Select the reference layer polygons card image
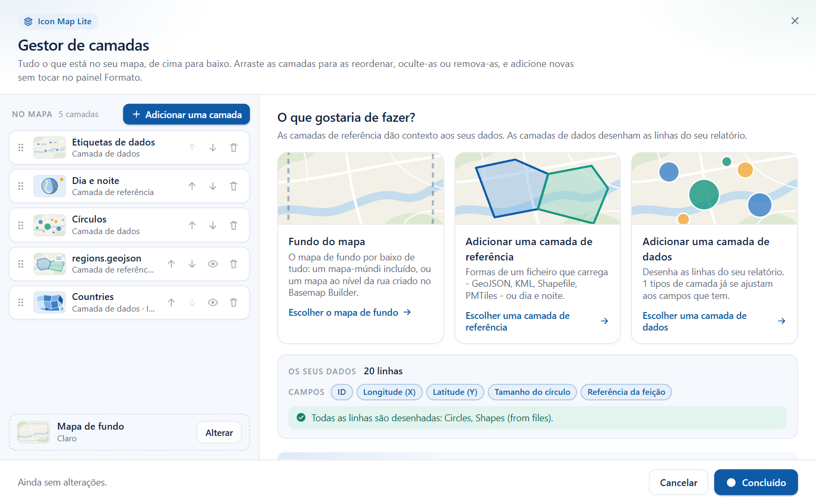This screenshot has width=816, height=504. [537, 189]
